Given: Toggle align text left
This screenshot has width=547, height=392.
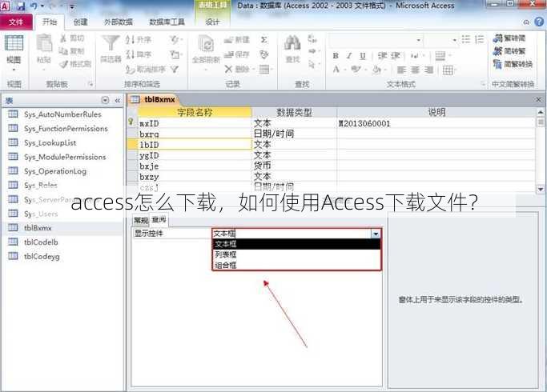Looking at the screenshot, I should tap(401, 70).
